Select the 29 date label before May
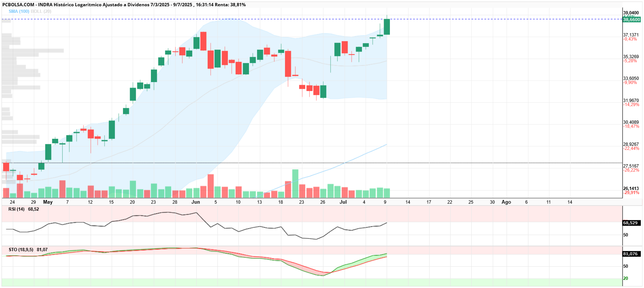This screenshot has height=288, width=644. point(34,202)
